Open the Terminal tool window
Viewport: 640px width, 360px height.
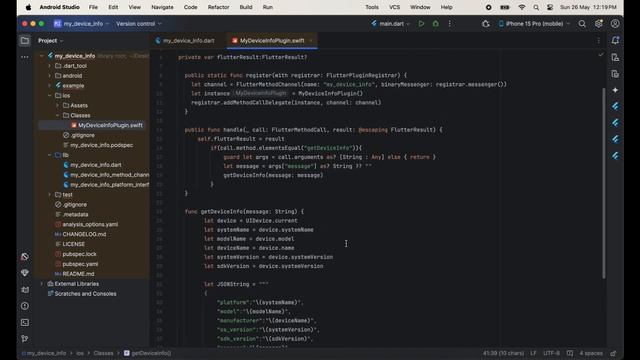point(25,322)
